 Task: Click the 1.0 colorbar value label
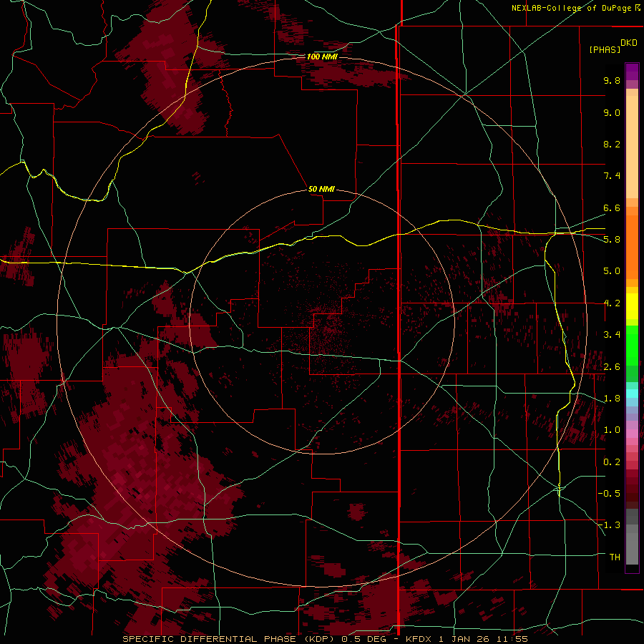pyautogui.click(x=612, y=430)
